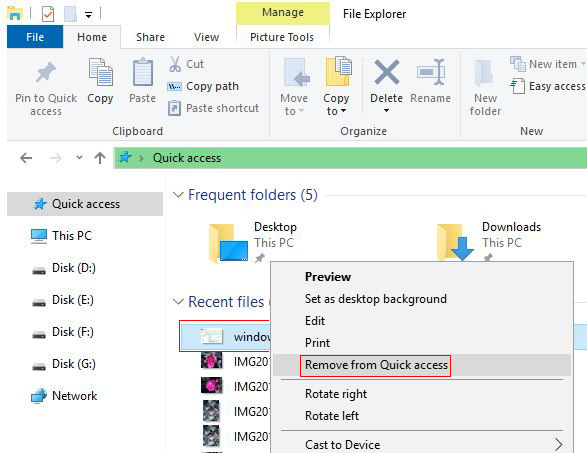Click the Delete X icon
The width and height of the screenshot is (587, 453).
386,72
